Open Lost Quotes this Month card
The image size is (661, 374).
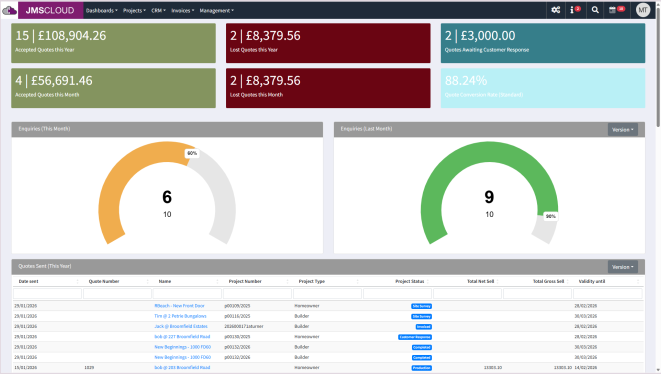point(328,88)
